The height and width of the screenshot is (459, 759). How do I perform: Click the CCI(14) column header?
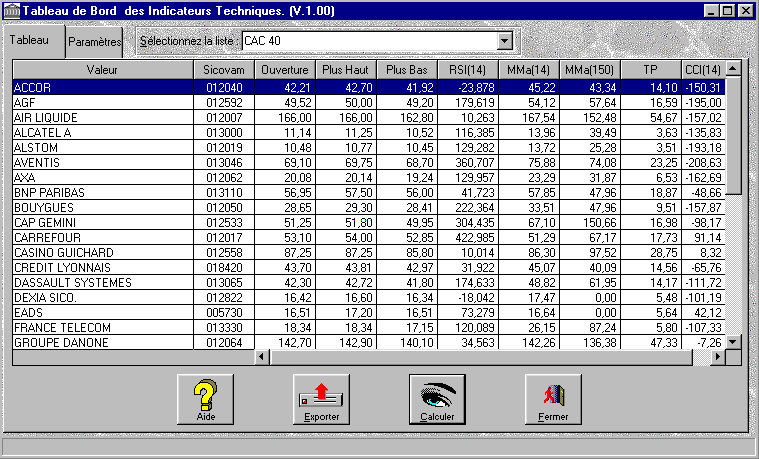click(703, 70)
